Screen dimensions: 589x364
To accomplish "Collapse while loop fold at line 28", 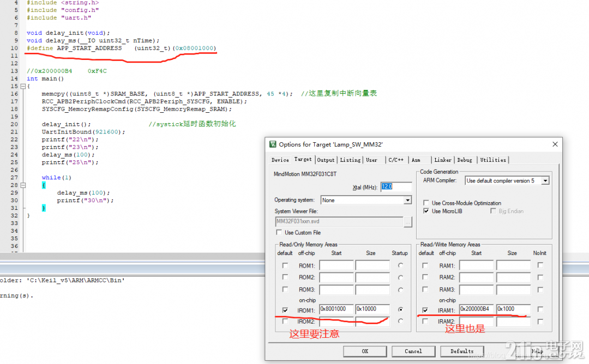I will coord(23,185).
